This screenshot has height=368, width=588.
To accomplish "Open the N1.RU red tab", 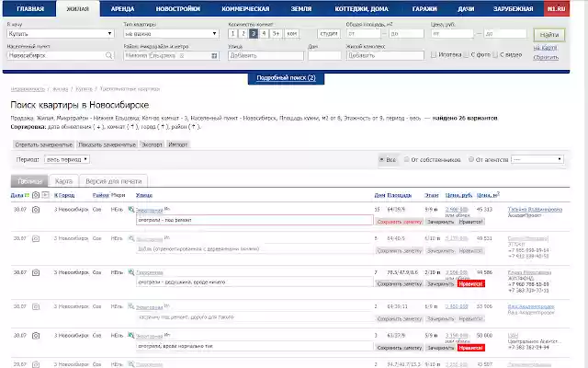I will (x=557, y=8).
